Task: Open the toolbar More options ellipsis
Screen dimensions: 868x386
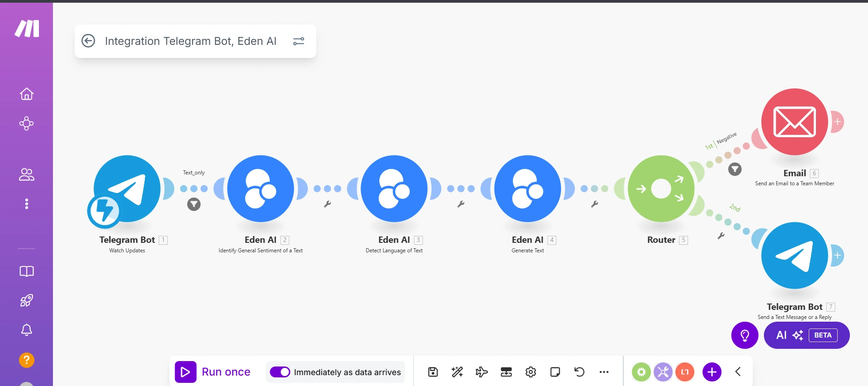Action: (604, 372)
